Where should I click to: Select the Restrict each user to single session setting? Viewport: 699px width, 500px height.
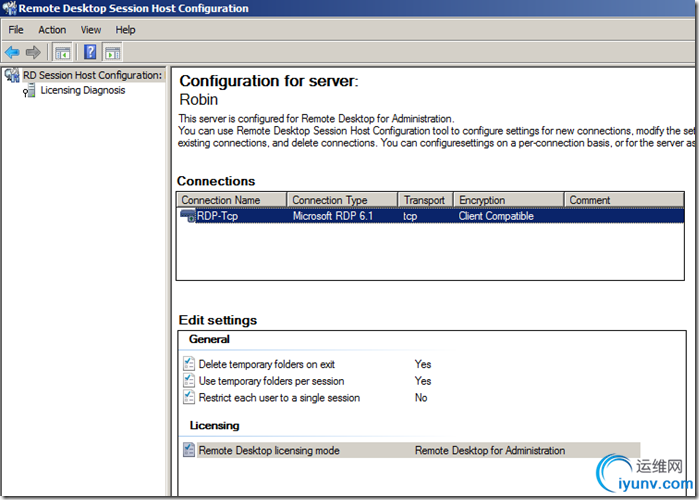(x=279, y=398)
